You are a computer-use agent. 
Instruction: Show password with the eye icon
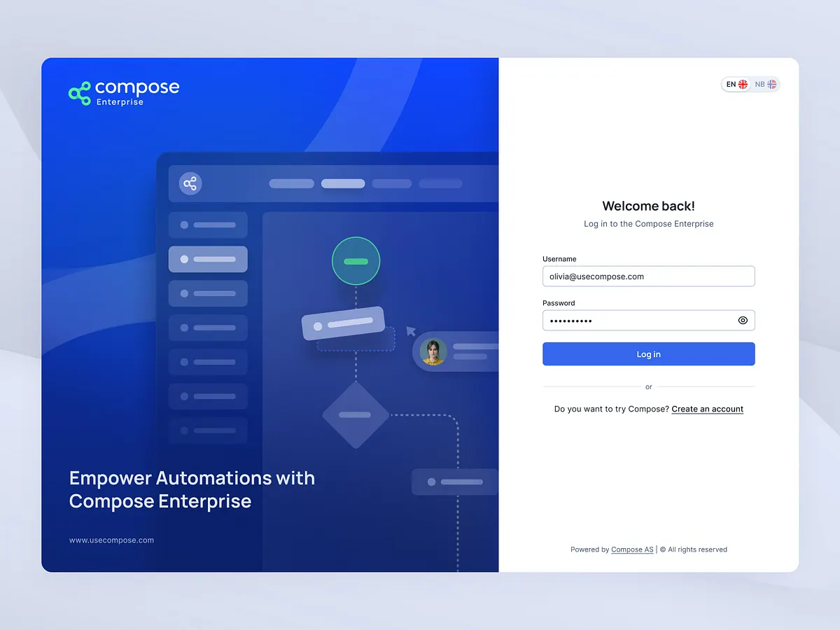(743, 321)
